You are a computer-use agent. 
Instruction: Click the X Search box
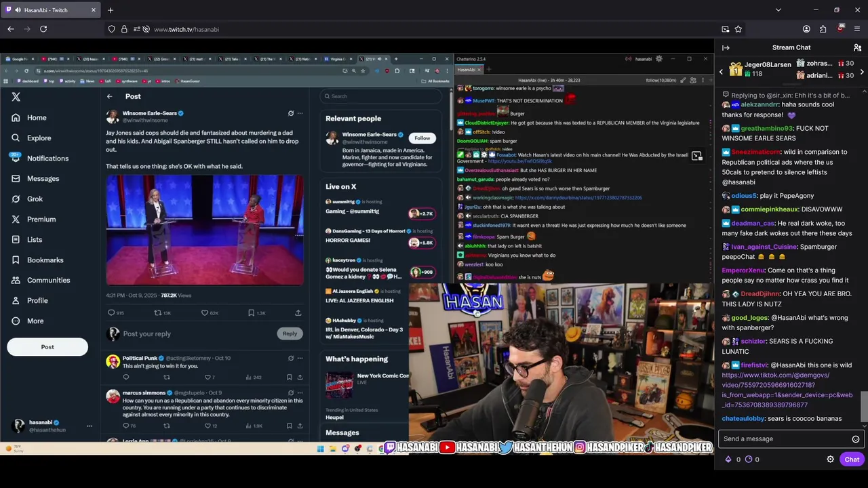tap(382, 96)
